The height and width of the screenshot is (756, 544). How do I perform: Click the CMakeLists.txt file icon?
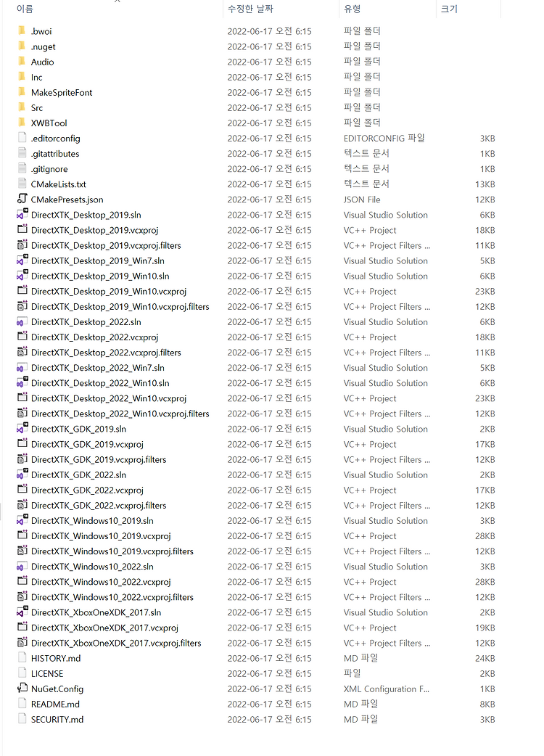click(x=22, y=184)
